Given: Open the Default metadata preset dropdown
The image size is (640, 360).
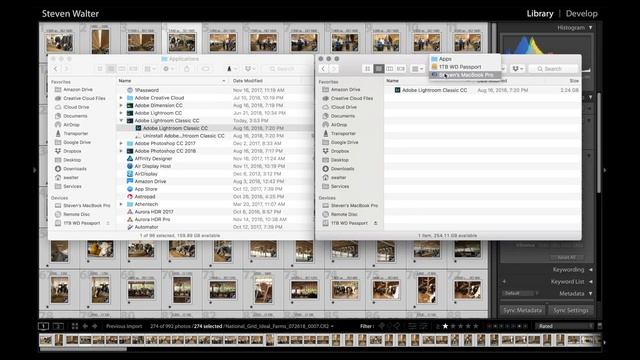Looking at the screenshot, I should pos(521,293).
